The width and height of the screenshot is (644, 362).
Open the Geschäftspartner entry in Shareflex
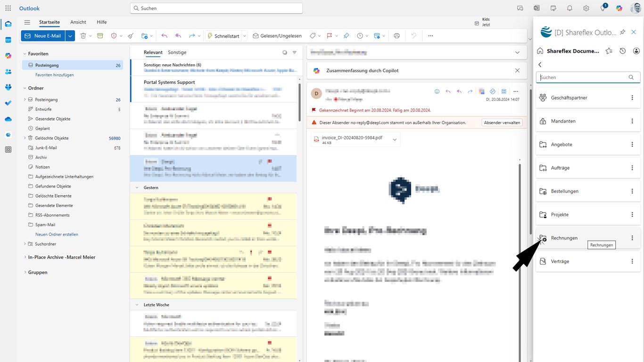click(x=588, y=98)
